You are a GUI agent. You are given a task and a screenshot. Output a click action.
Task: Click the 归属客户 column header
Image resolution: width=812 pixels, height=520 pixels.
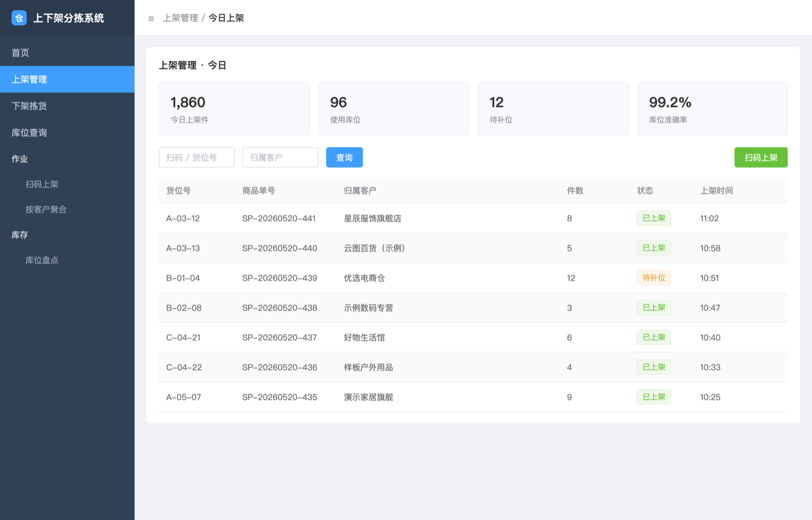[360, 191]
